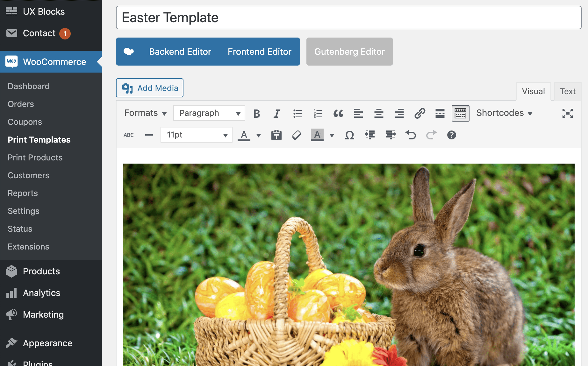Apply italic styling to text

pyautogui.click(x=276, y=113)
